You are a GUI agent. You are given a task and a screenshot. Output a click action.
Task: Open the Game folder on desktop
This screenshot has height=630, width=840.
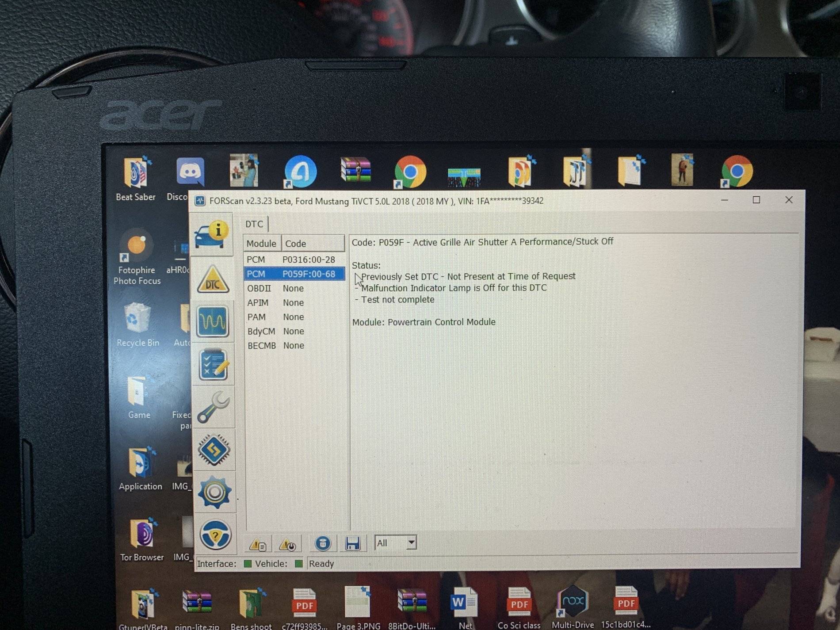[139, 397]
